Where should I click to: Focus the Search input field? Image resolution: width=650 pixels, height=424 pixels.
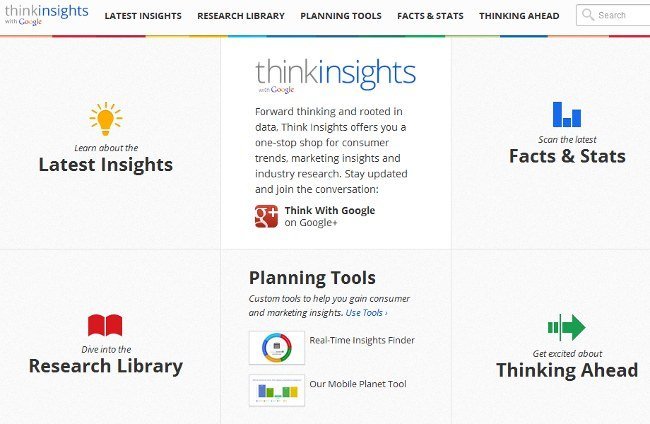pos(620,16)
